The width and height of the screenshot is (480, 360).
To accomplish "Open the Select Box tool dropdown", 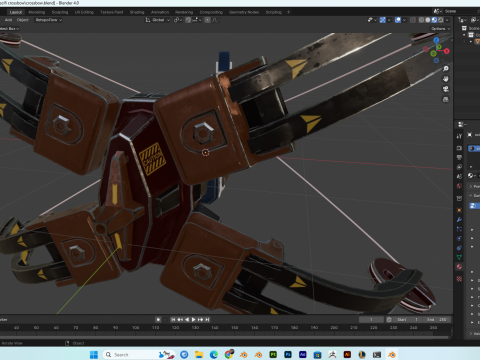I will [x=9, y=29].
